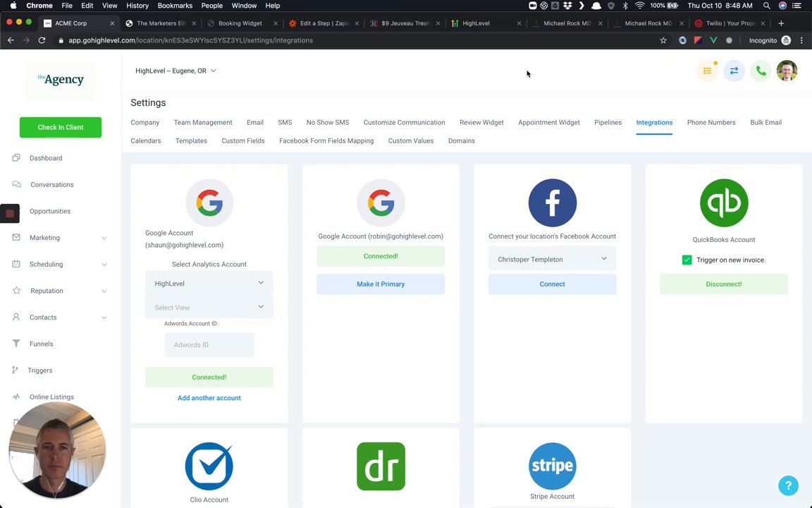This screenshot has width=812, height=508.
Task: Open the Christoper Templeton account dropdown
Action: click(x=552, y=259)
